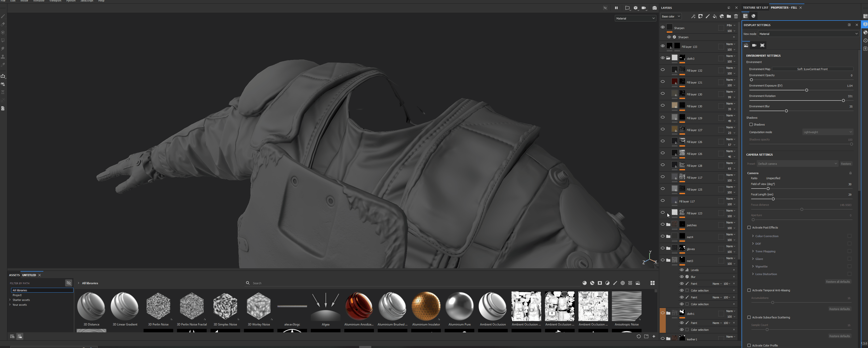This screenshot has height=348, width=868.
Task: Pause rendering with the pause icon
Action: [x=616, y=8]
